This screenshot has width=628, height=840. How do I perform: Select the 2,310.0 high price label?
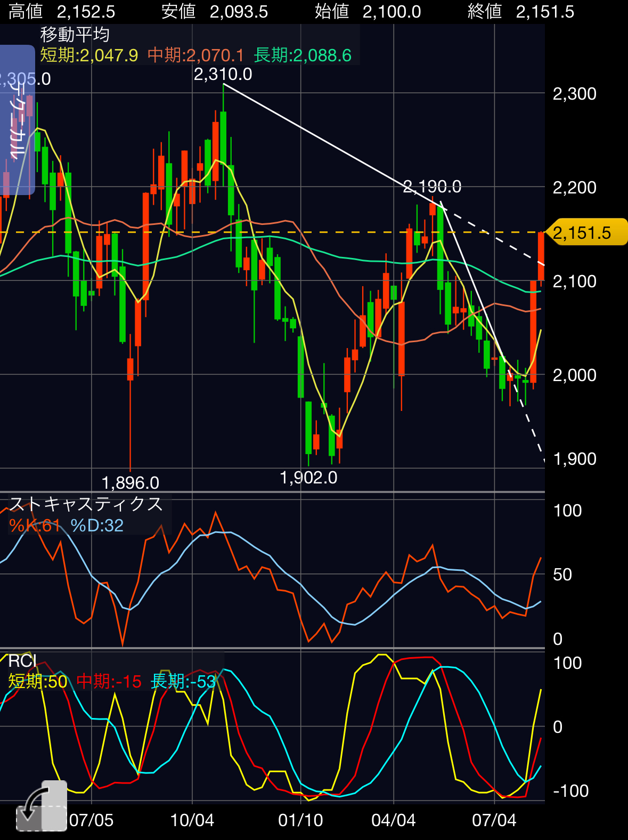(x=223, y=74)
